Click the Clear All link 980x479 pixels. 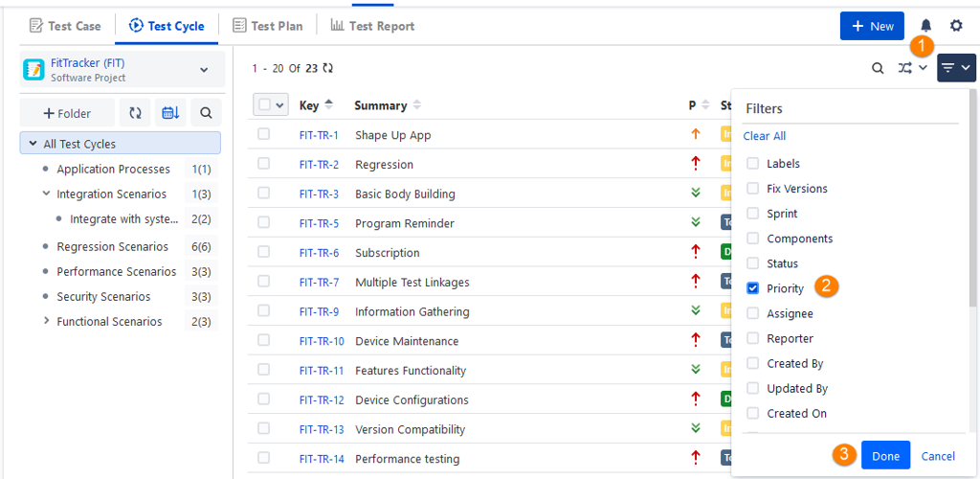(765, 136)
